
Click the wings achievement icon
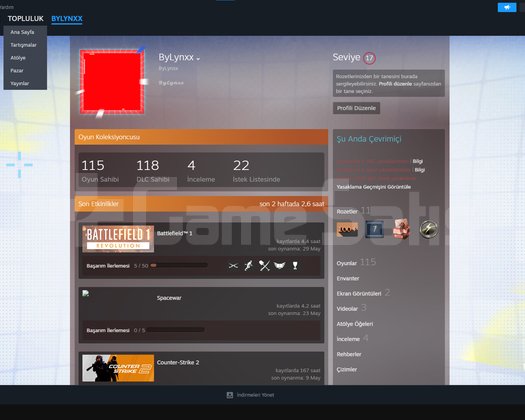click(280, 266)
